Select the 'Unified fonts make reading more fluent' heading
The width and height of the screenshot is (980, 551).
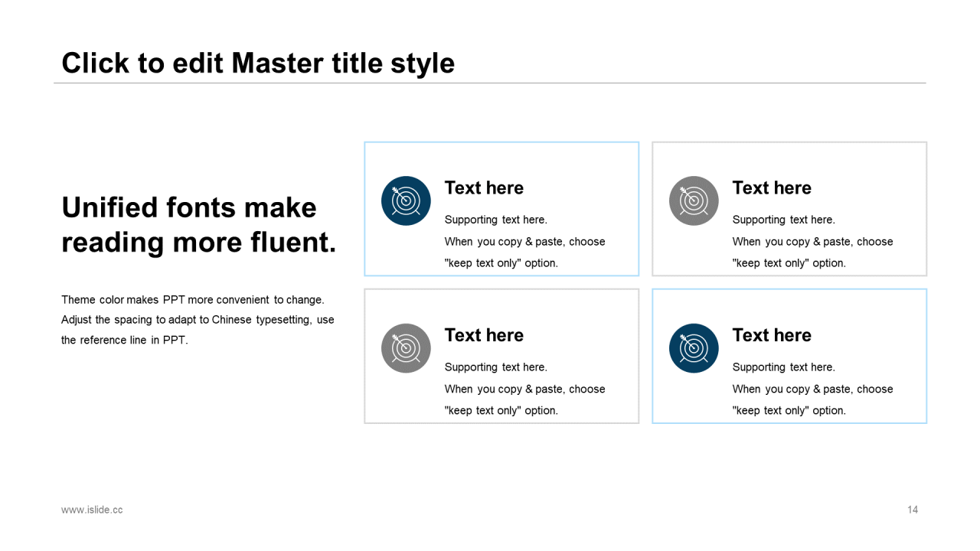[x=198, y=225]
